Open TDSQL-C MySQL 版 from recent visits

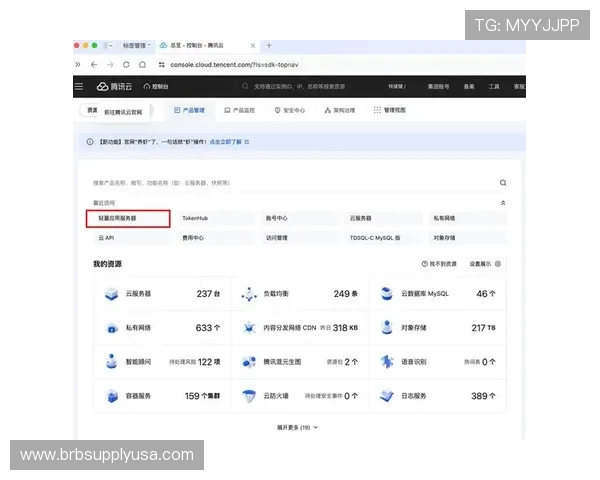384,238
